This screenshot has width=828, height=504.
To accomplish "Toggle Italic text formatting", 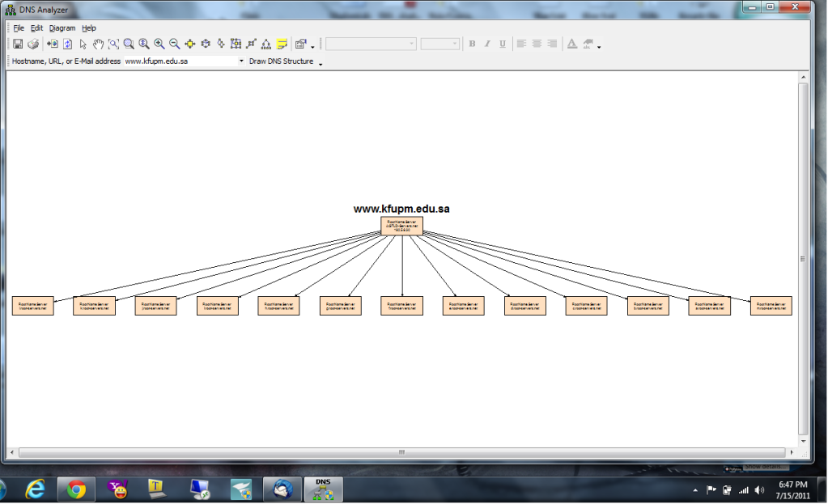I will [x=487, y=44].
